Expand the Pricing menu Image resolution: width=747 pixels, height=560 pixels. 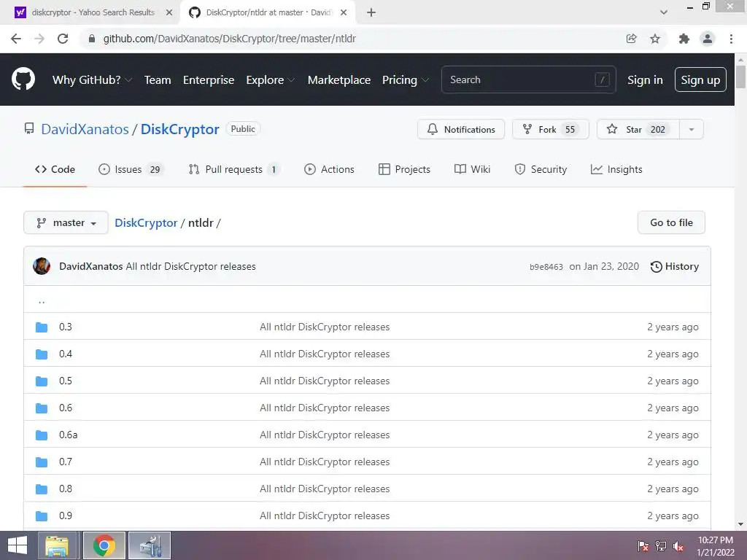pyautogui.click(x=405, y=80)
